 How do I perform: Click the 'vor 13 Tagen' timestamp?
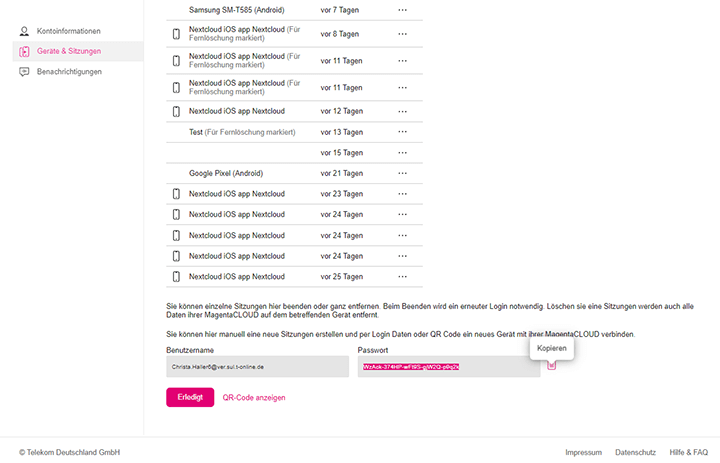[342, 132]
